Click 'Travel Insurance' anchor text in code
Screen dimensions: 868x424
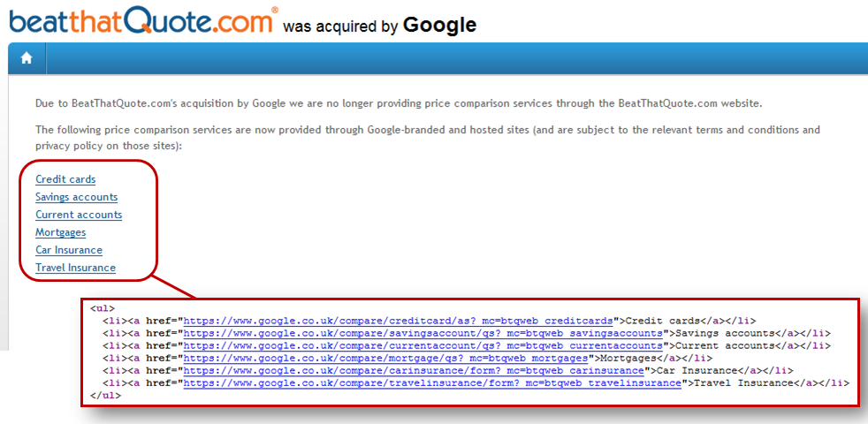(x=741, y=383)
